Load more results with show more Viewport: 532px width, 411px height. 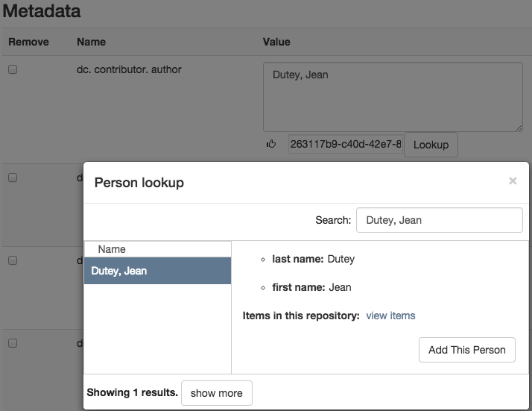(216, 393)
